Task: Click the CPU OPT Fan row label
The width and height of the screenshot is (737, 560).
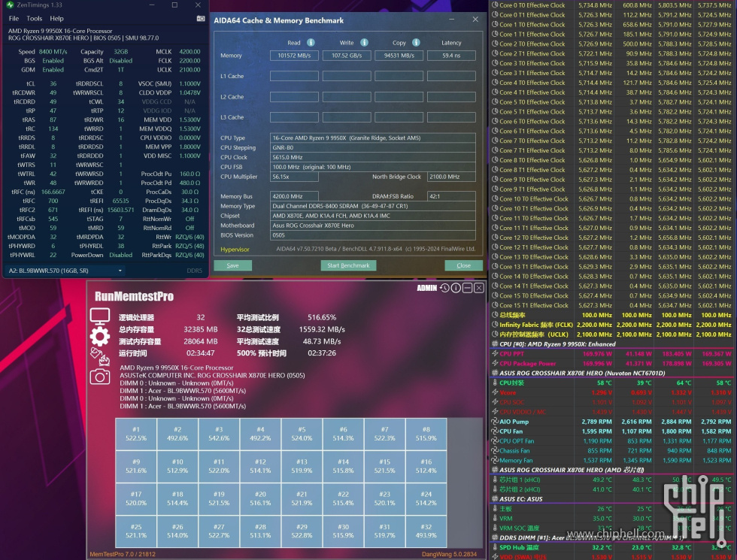Action: [517, 441]
